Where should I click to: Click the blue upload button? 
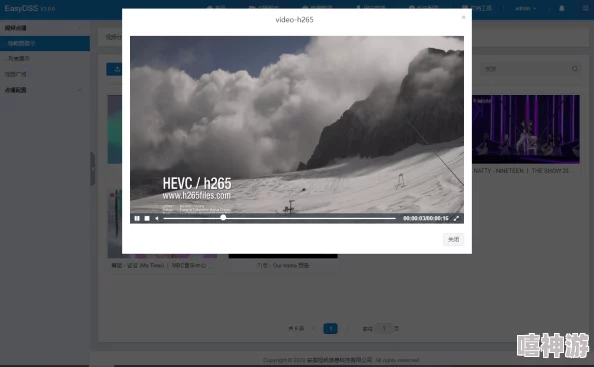[x=114, y=69]
